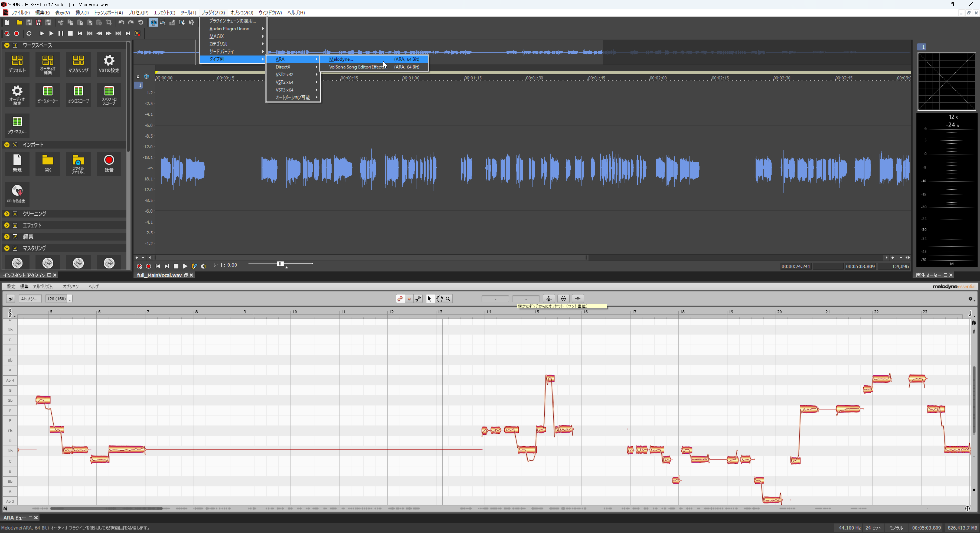Toggle the waveform lock icon
The height and width of the screenshot is (533, 980).
coord(138,77)
